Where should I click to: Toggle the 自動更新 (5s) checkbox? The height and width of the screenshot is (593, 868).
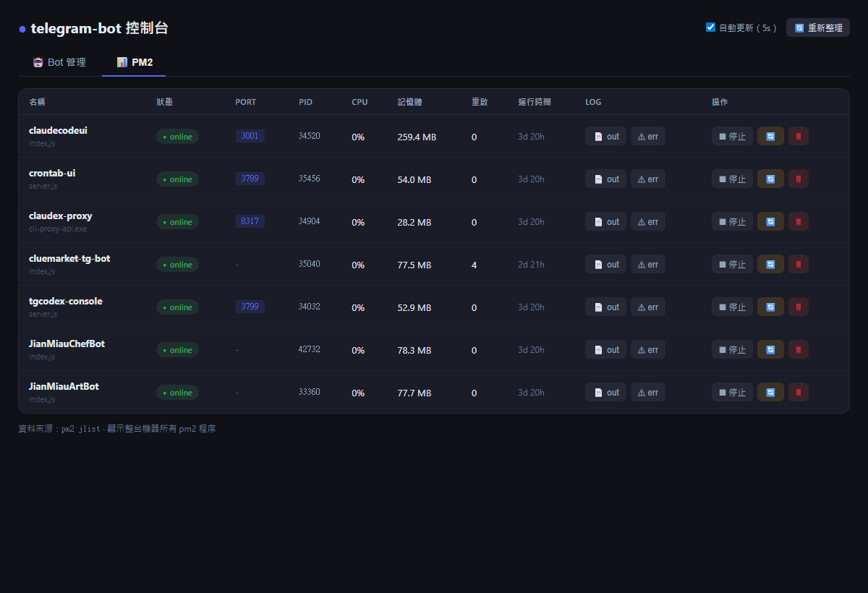point(710,27)
